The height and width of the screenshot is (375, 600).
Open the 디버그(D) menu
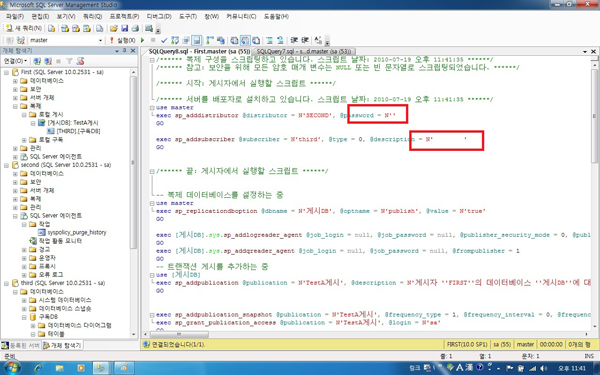pos(159,16)
